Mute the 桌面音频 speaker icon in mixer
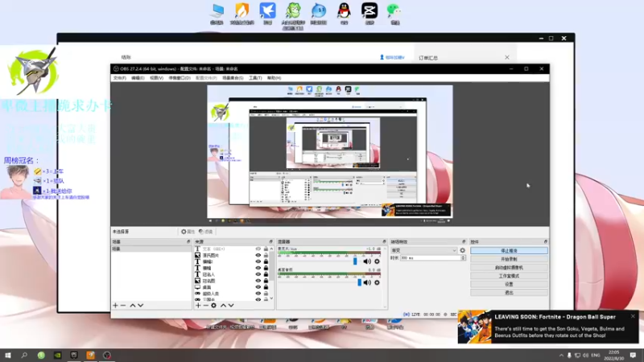Screen dimensions: 644x362 pyautogui.click(x=367, y=282)
